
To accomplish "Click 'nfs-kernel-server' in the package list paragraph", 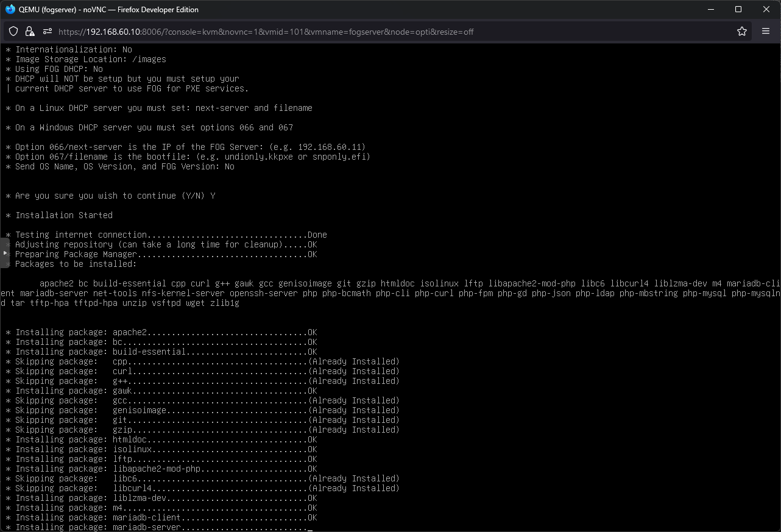I will pyautogui.click(x=183, y=293).
